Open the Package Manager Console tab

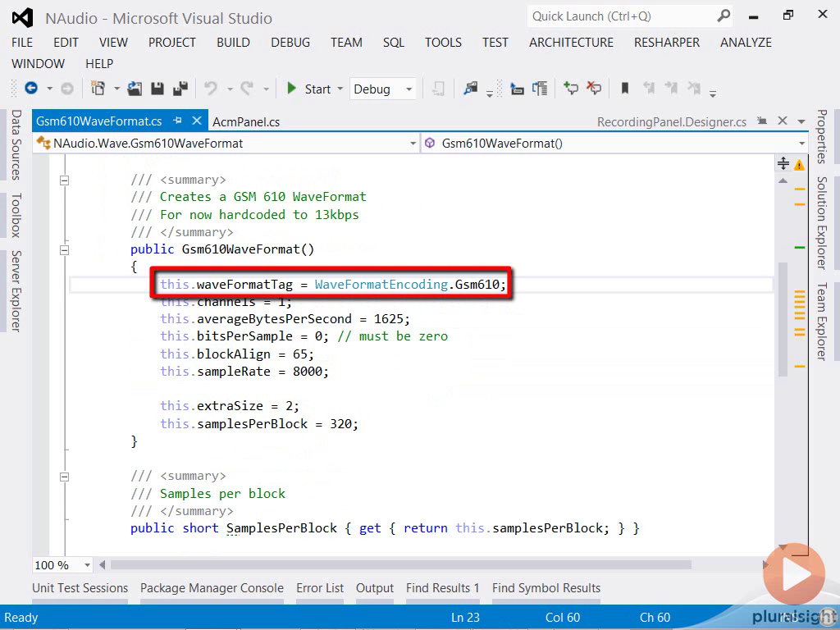point(212,588)
